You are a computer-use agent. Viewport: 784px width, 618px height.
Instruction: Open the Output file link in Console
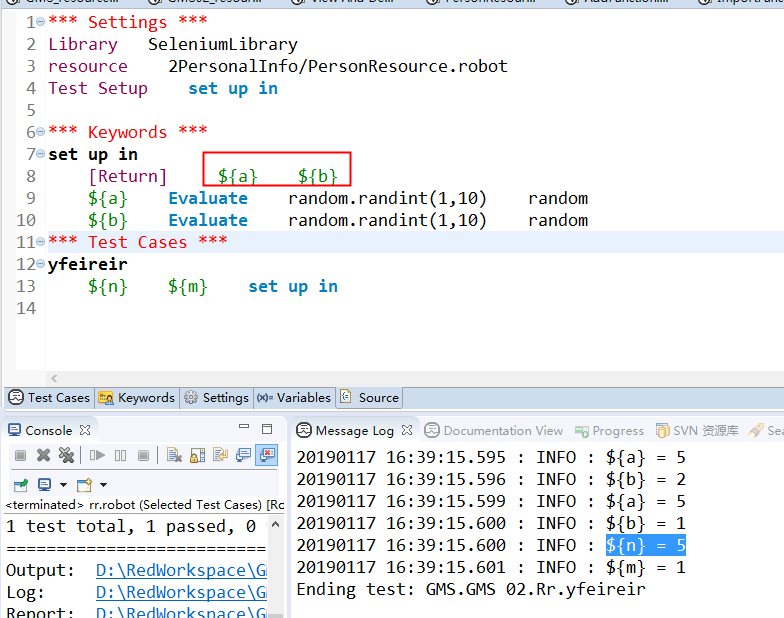point(181,570)
